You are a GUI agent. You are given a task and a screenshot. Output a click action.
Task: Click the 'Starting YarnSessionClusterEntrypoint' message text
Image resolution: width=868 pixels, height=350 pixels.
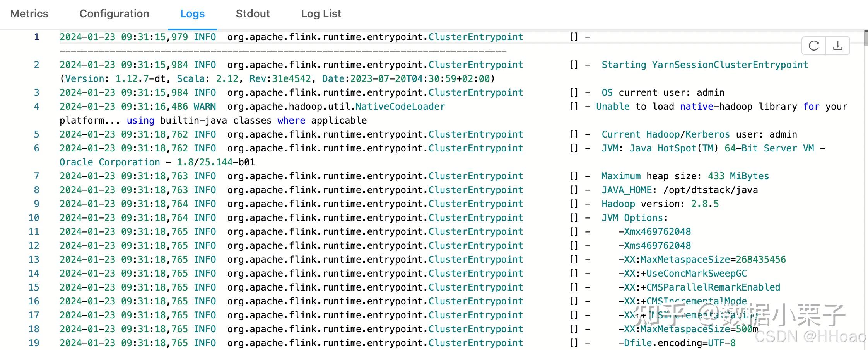704,65
